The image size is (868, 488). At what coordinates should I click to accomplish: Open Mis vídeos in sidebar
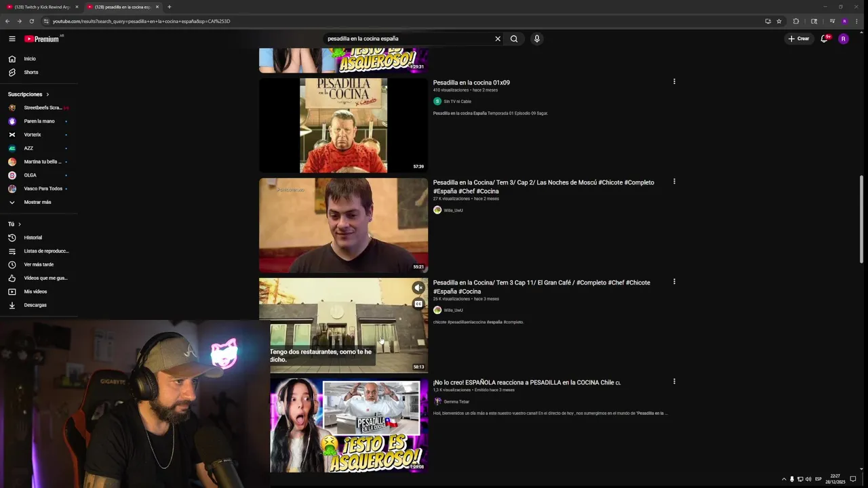(39, 292)
